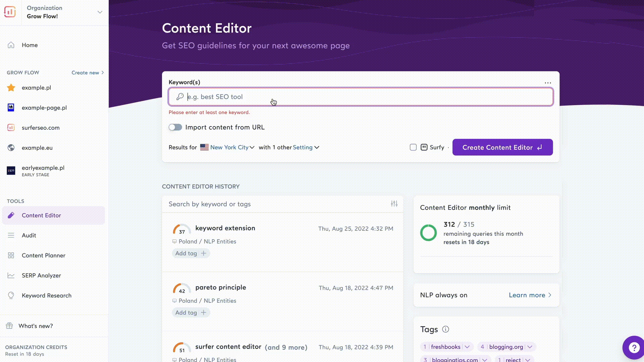The image size is (644, 362).
Task: Click the keyword search magnifier icon
Action: tap(180, 97)
